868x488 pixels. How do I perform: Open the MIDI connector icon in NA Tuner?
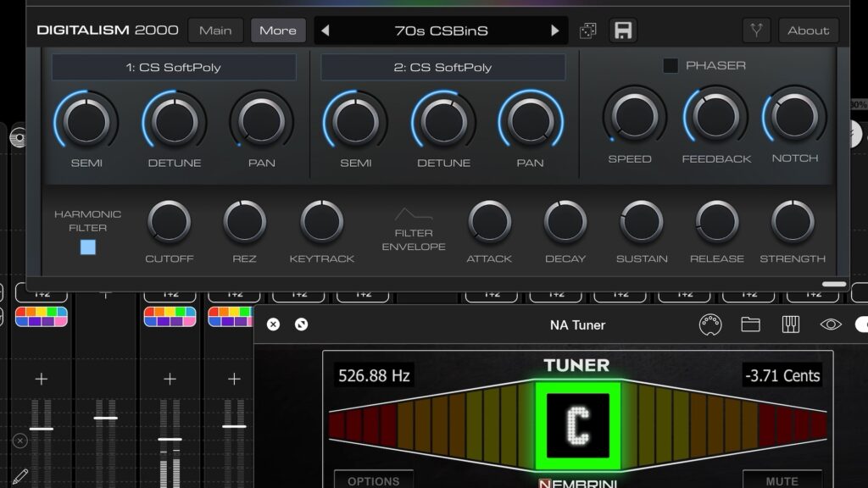tap(709, 324)
